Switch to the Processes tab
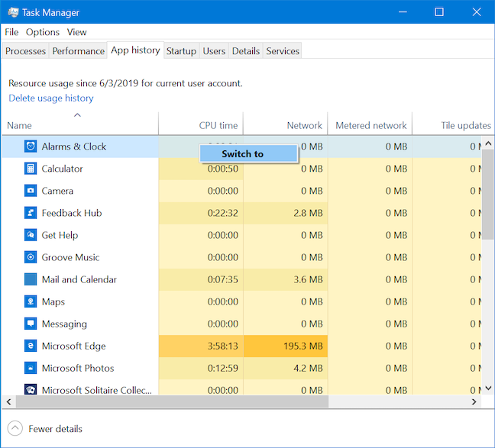The image size is (495, 448). (25, 51)
